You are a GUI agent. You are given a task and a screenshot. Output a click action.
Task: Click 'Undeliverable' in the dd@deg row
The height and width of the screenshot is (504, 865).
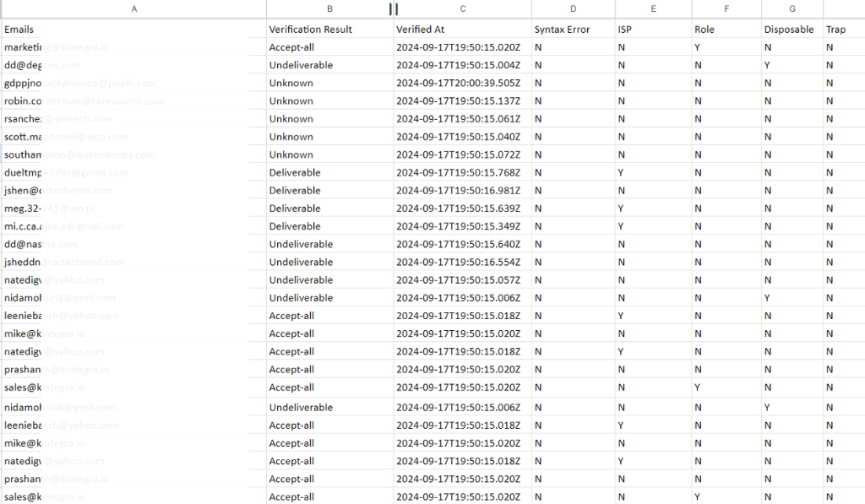(x=302, y=65)
